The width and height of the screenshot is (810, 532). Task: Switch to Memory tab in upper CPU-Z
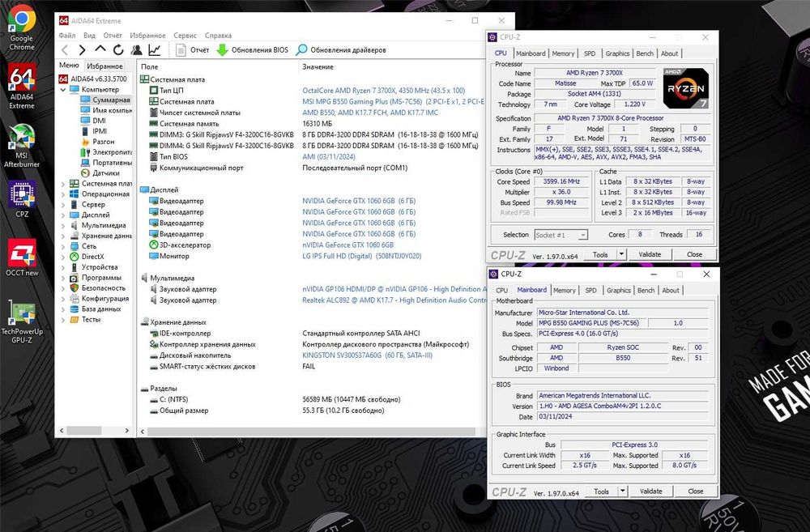[x=563, y=53]
